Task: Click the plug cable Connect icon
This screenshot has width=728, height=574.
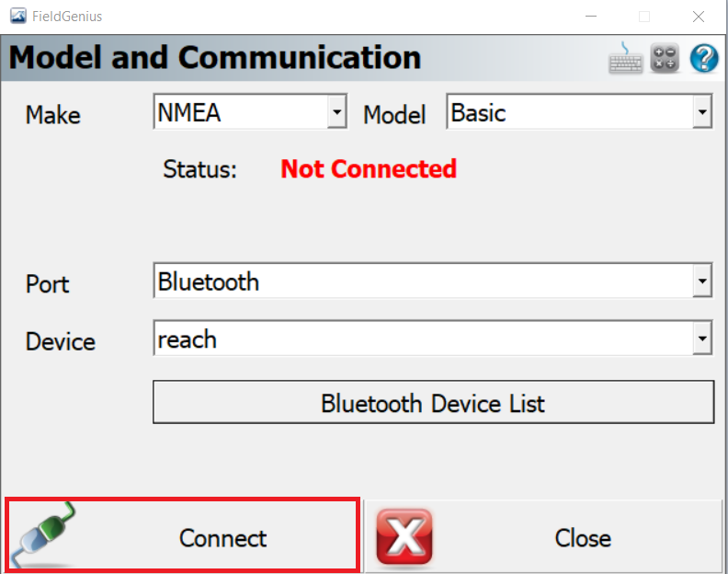Action: [x=42, y=534]
